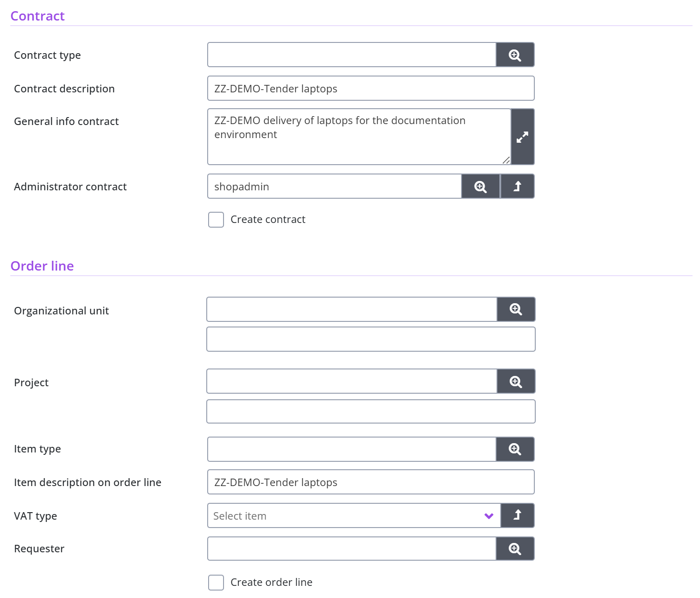700x598 pixels.
Task: Click the Item description on order line field
Action: coord(371,482)
